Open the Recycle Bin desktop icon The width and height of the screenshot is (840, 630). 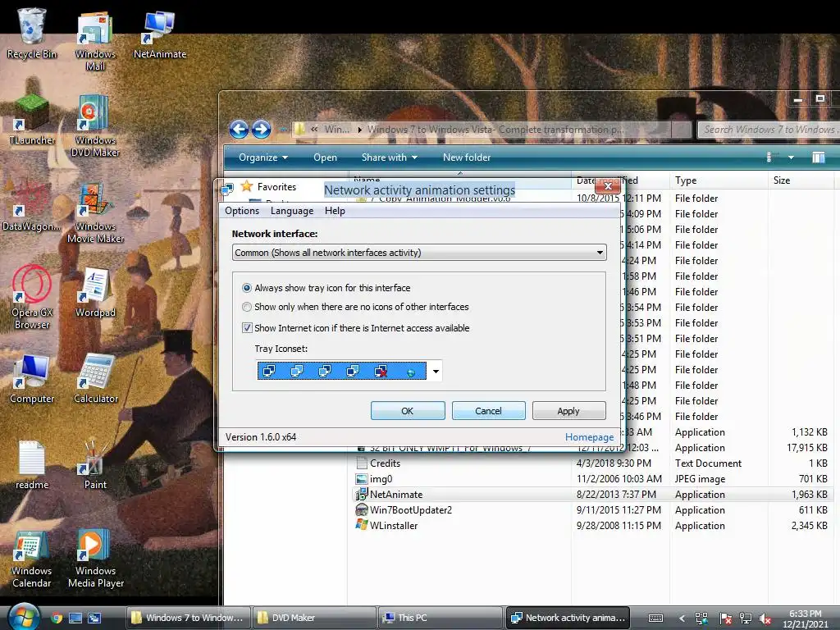[32, 33]
